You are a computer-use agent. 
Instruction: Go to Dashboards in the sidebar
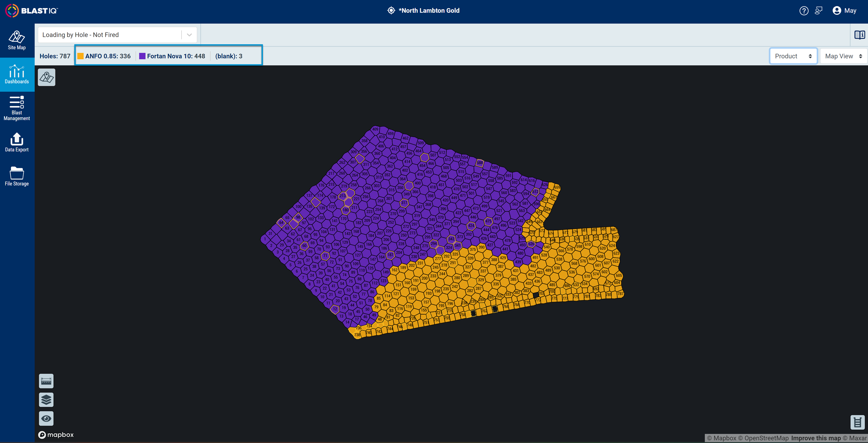(x=17, y=74)
